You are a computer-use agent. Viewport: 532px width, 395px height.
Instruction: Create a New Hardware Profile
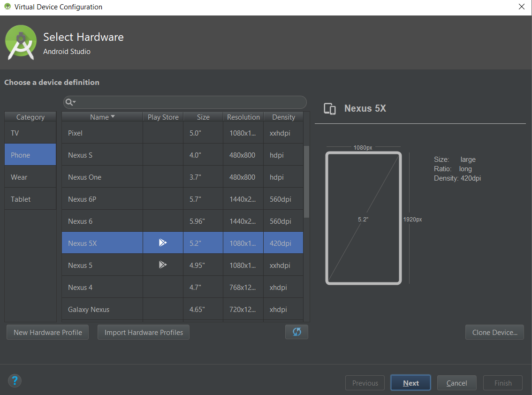click(x=47, y=332)
